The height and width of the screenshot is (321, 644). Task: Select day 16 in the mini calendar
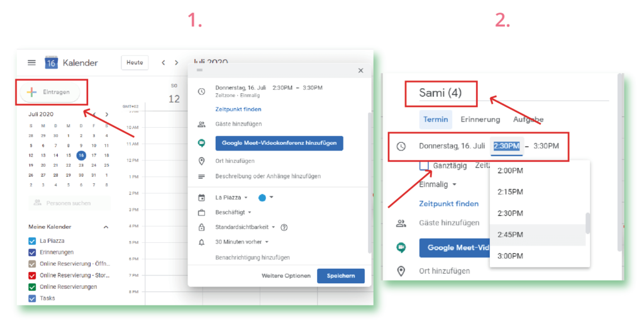[x=81, y=155]
